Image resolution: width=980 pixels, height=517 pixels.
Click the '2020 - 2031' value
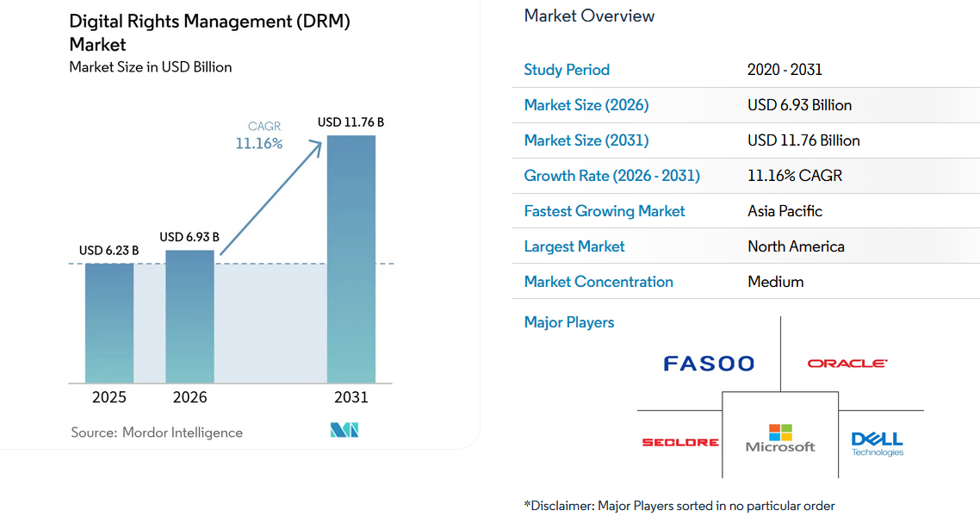(x=785, y=70)
